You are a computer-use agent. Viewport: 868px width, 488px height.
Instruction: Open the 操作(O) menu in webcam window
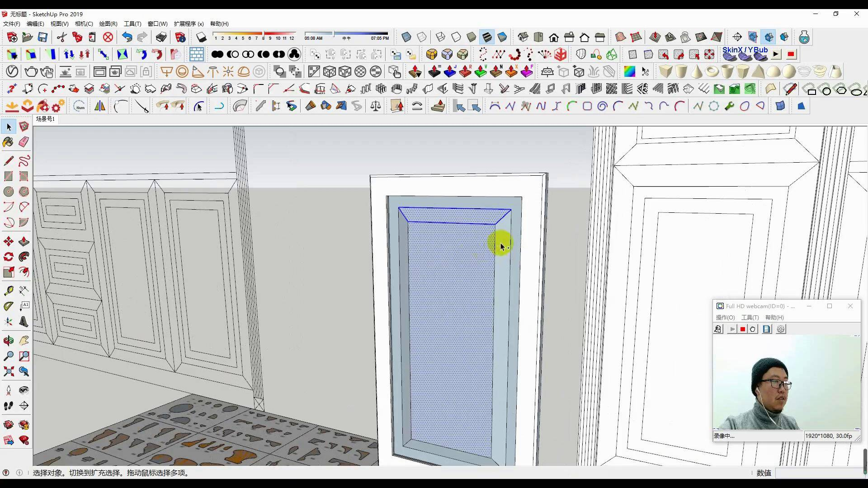[x=725, y=318]
